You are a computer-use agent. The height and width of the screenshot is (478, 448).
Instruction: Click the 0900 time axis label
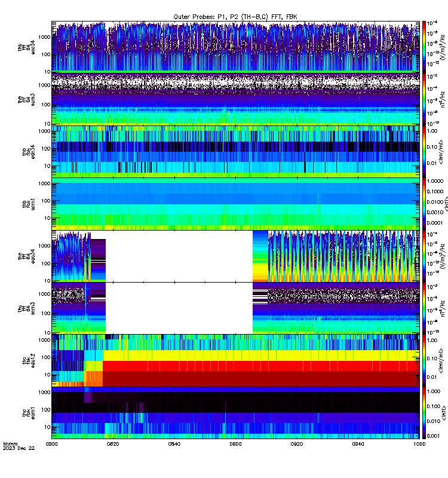[x=235, y=444]
